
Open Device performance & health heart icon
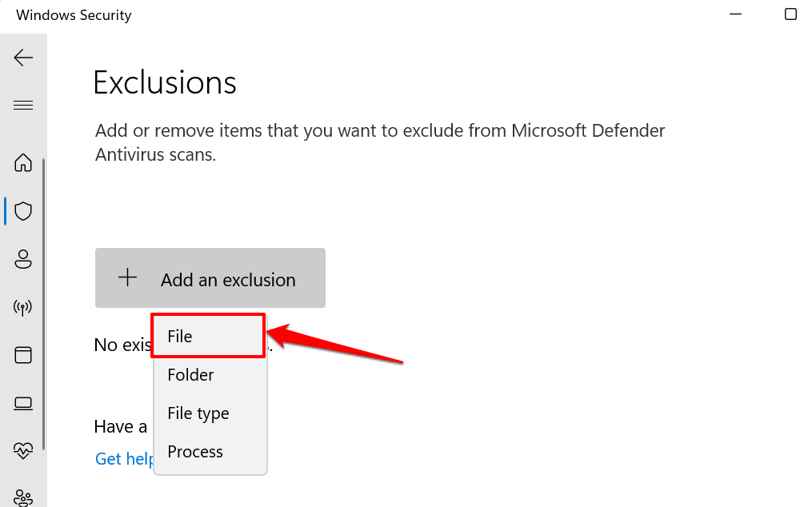23,450
